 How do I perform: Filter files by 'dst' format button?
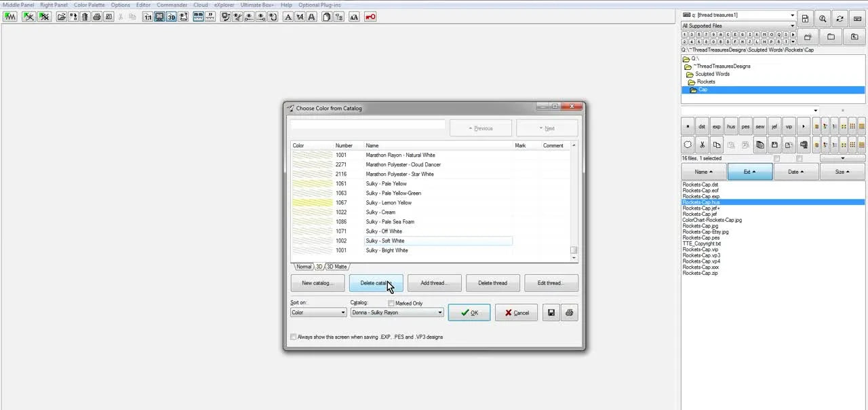coord(702,126)
